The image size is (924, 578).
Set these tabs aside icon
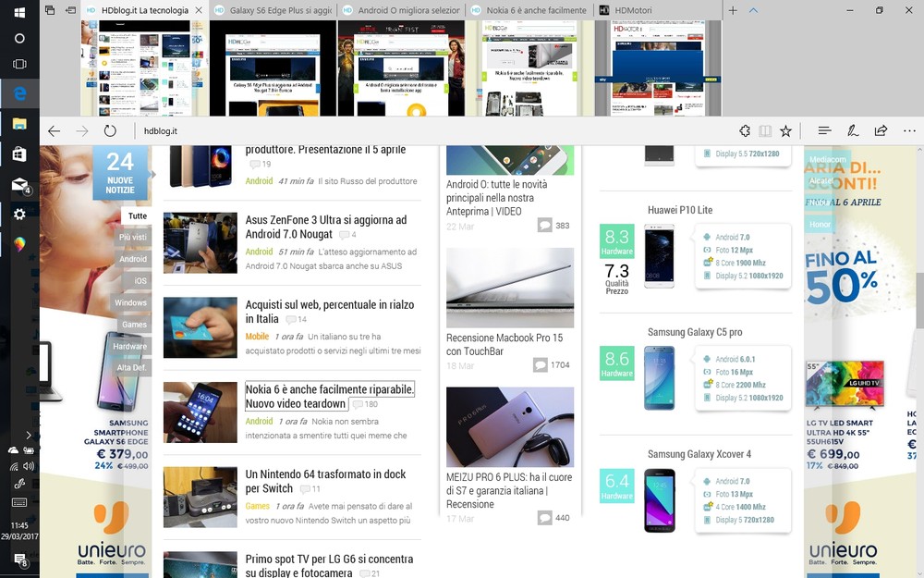(x=71, y=10)
